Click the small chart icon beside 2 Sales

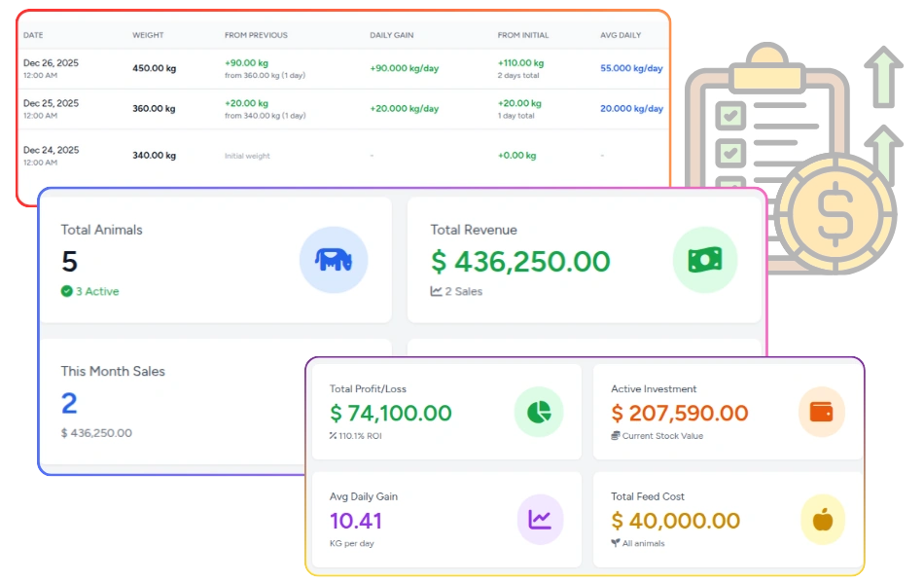coord(436,291)
